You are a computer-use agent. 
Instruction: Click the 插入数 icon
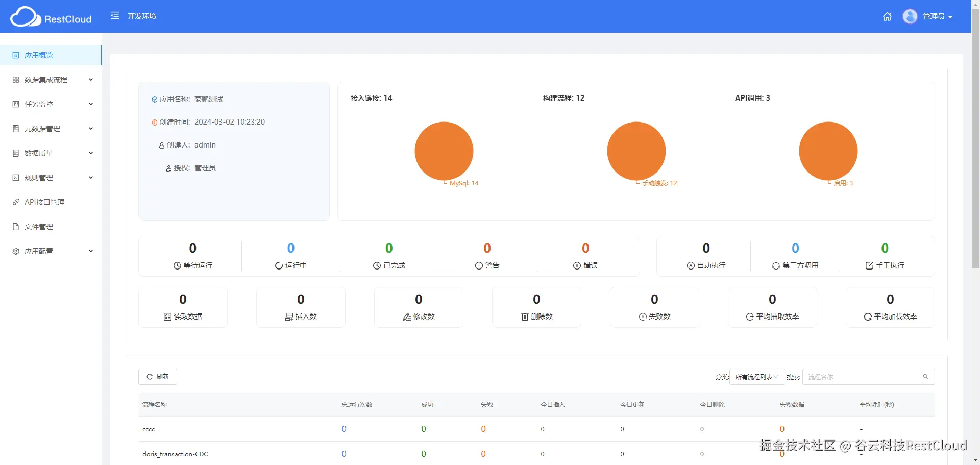pos(289,316)
